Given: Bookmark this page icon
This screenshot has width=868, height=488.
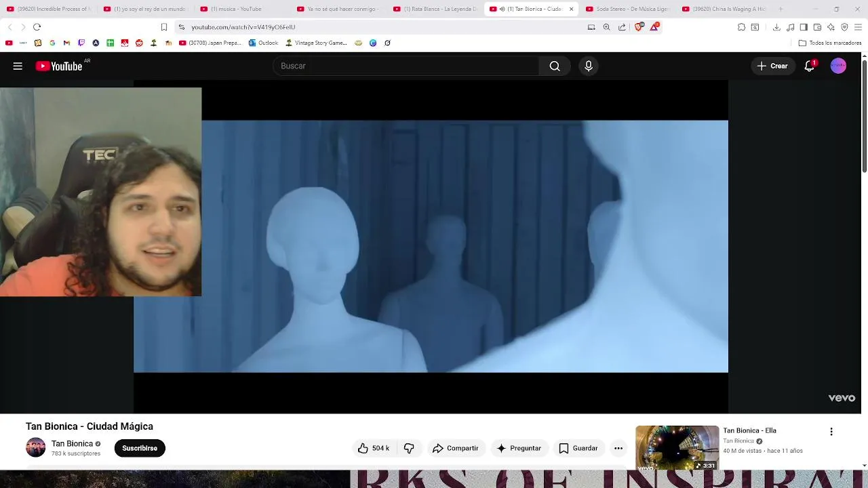Looking at the screenshot, I should tap(163, 27).
